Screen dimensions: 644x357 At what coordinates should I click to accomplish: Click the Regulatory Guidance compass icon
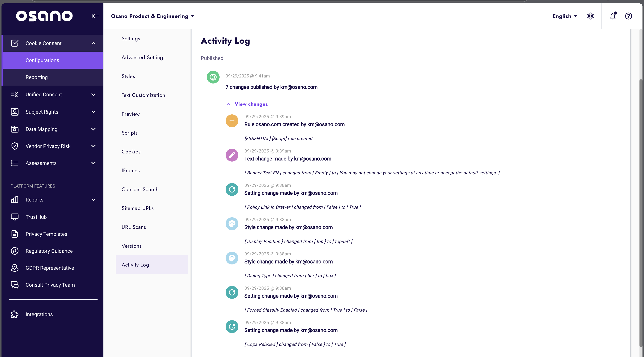click(x=14, y=251)
